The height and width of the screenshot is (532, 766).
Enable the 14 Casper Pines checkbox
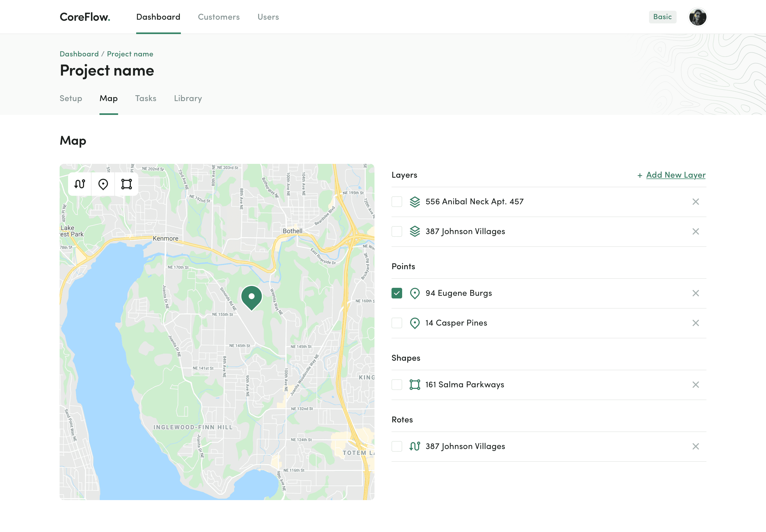tap(397, 323)
